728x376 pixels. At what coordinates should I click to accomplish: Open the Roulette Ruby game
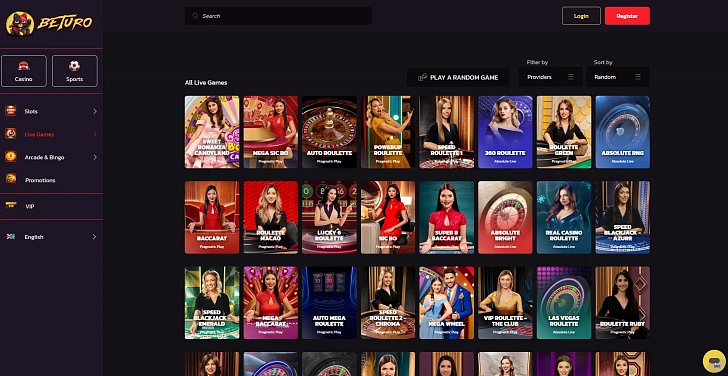click(623, 303)
